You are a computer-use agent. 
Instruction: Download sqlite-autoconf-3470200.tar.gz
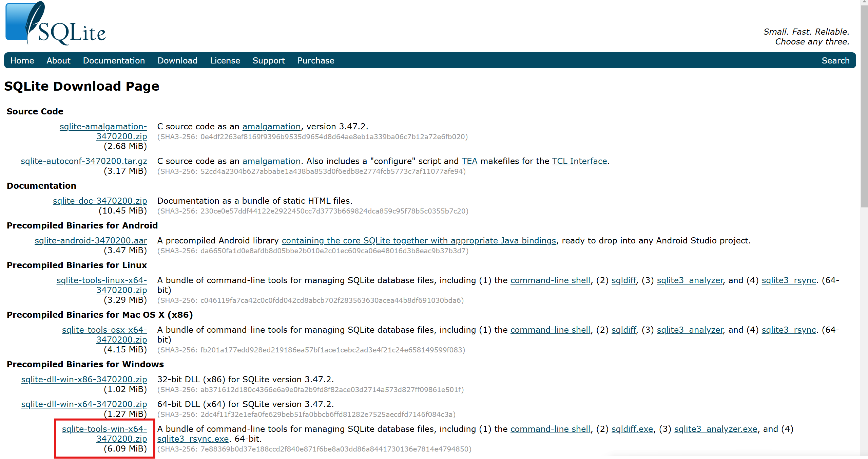click(84, 161)
